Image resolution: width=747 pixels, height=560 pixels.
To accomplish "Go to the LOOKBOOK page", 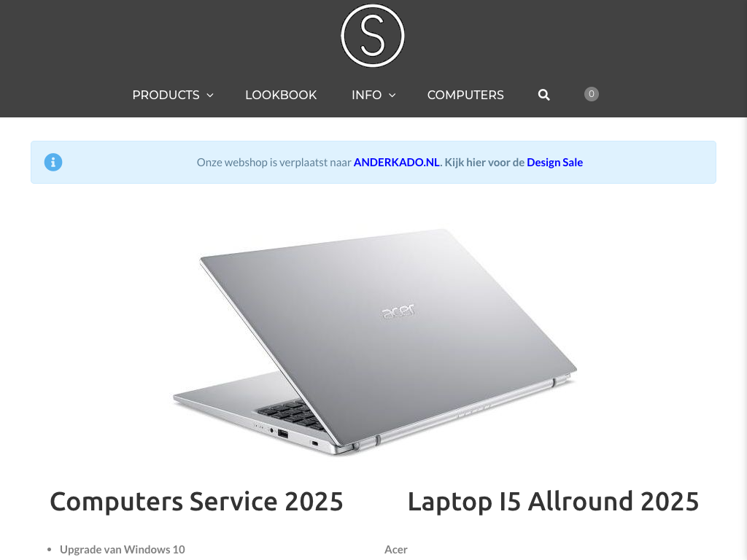I will [x=281, y=95].
